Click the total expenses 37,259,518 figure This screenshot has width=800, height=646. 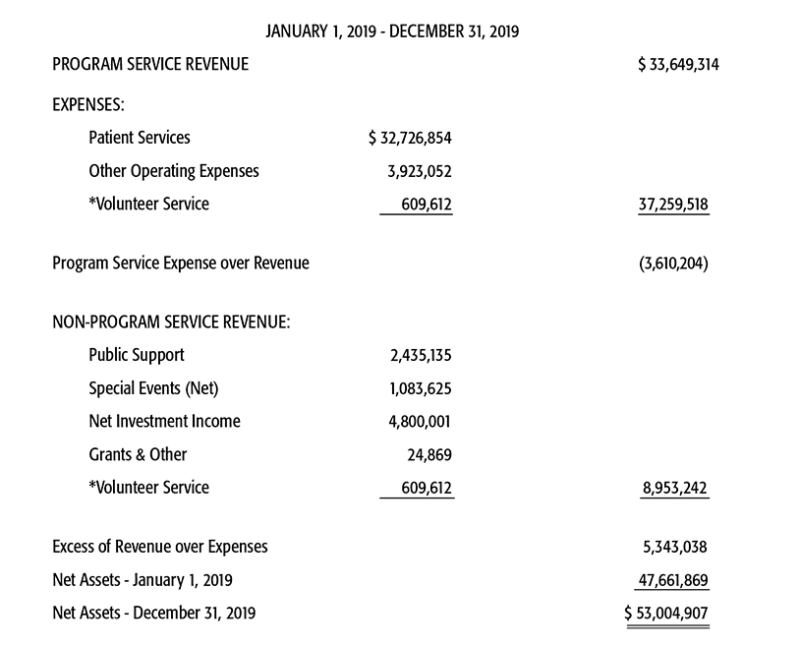673,205
